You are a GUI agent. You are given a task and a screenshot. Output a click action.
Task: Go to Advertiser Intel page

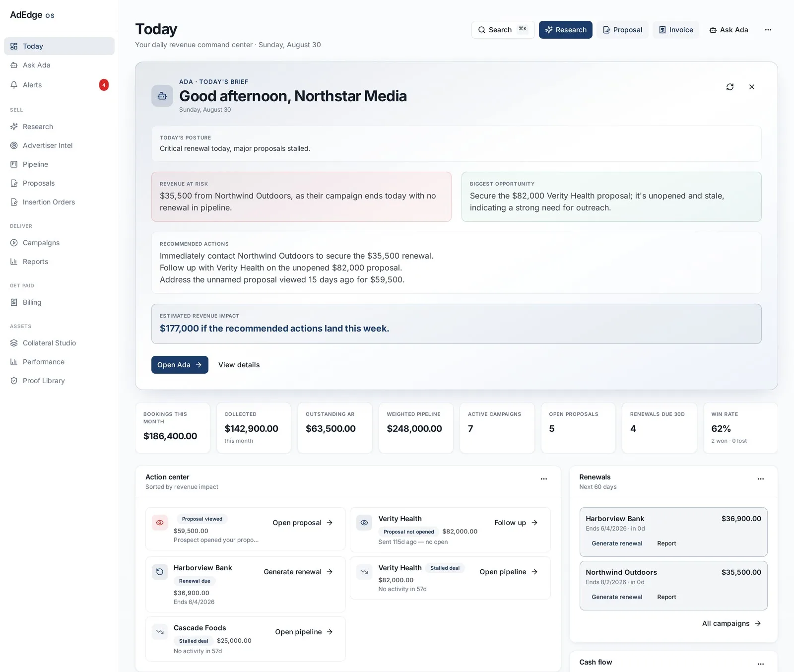pyautogui.click(x=59, y=145)
